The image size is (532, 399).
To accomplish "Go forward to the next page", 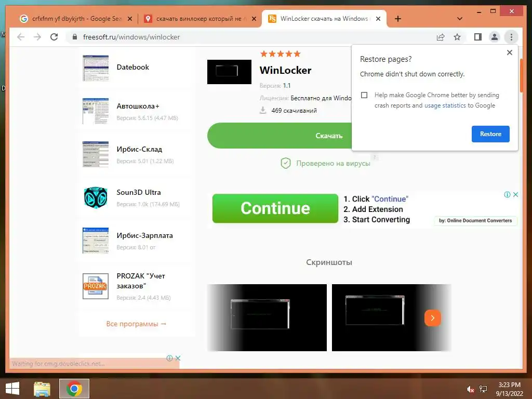I will [37, 37].
